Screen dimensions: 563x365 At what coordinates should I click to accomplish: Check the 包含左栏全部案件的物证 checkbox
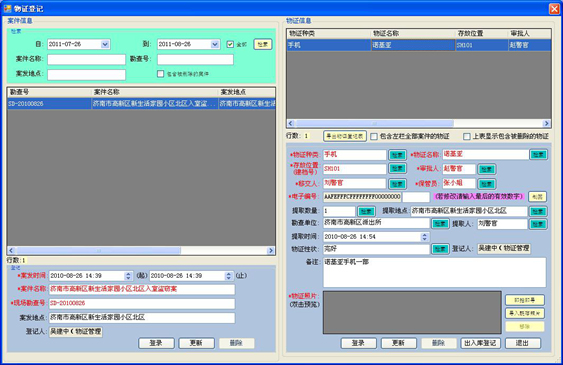(x=374, y=136)
